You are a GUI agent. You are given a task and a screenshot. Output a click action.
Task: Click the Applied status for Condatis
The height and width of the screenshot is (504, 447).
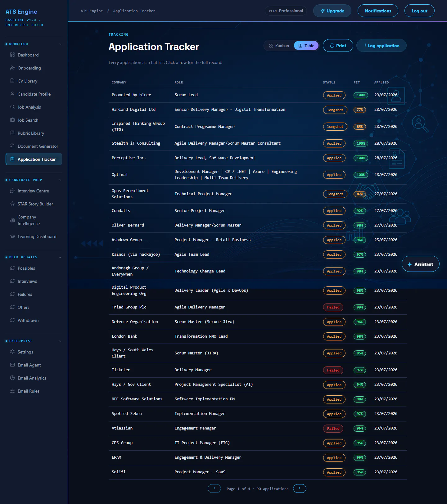coord(334,211)
